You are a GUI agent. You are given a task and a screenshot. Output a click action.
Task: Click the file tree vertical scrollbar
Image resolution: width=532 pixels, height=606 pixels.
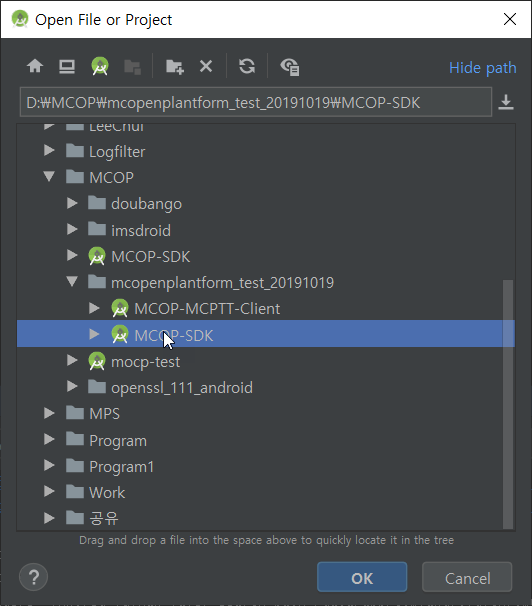[508, 404]
